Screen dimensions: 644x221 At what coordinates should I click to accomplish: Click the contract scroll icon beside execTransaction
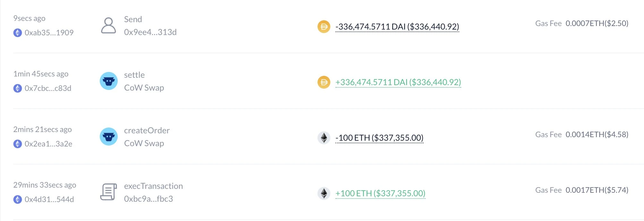108,192
